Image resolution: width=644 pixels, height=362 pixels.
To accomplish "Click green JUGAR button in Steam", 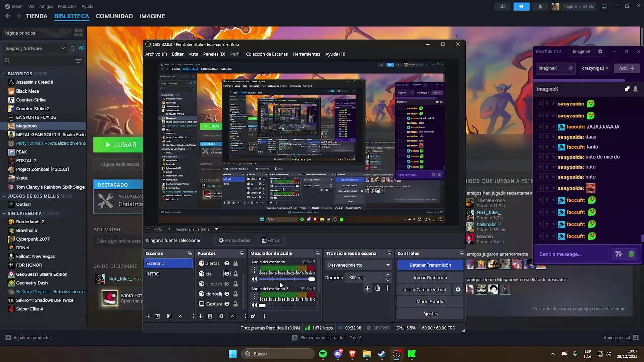I will click(x=118, y=145).
